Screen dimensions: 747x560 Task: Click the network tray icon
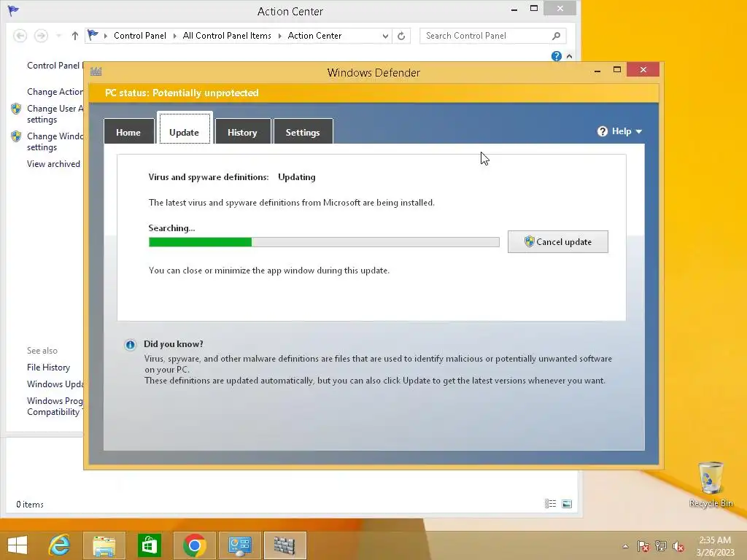pos(661,546)
